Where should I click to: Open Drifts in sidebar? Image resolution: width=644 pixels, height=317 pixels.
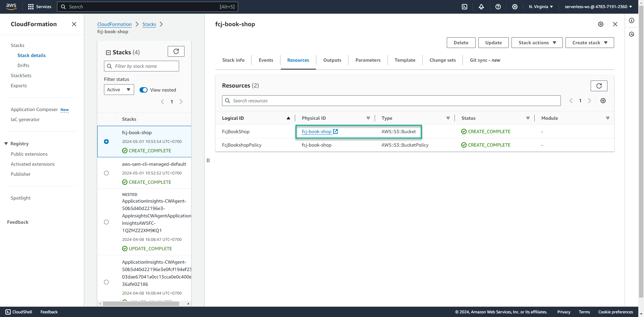click(x=23, y=65)
